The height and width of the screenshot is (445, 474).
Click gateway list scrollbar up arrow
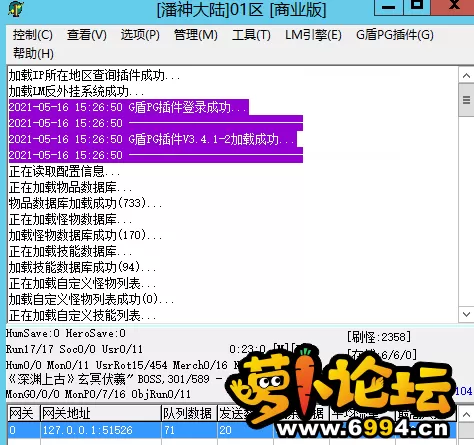[466, 415]
